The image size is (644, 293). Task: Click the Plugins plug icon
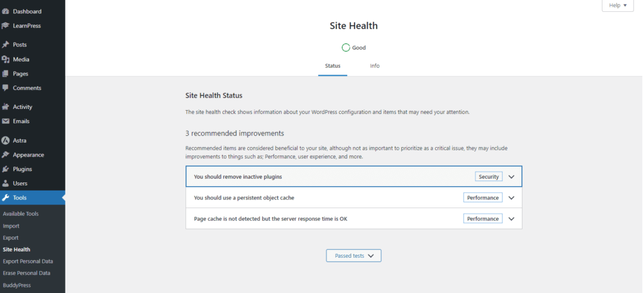click(x=6, y=169)
